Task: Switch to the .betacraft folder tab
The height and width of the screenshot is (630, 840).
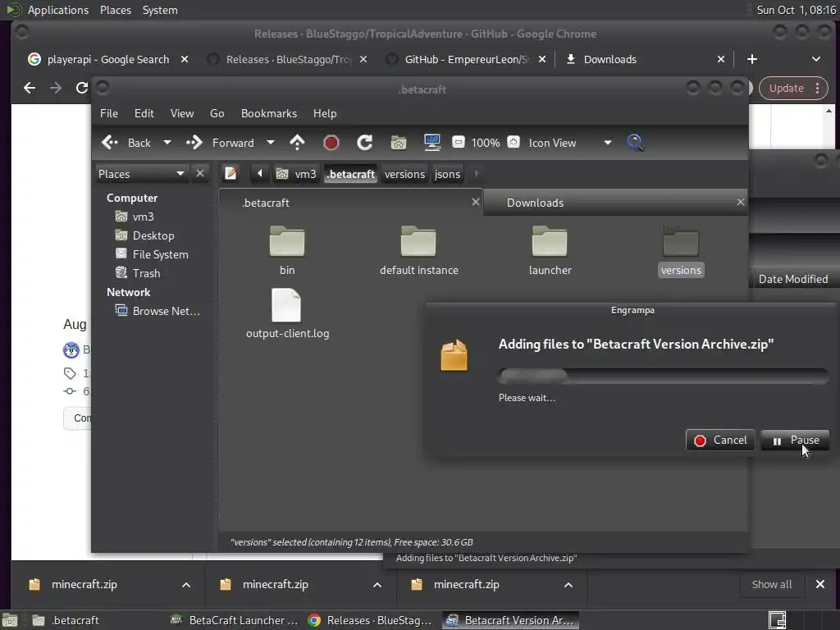Action: pos(351,203)
